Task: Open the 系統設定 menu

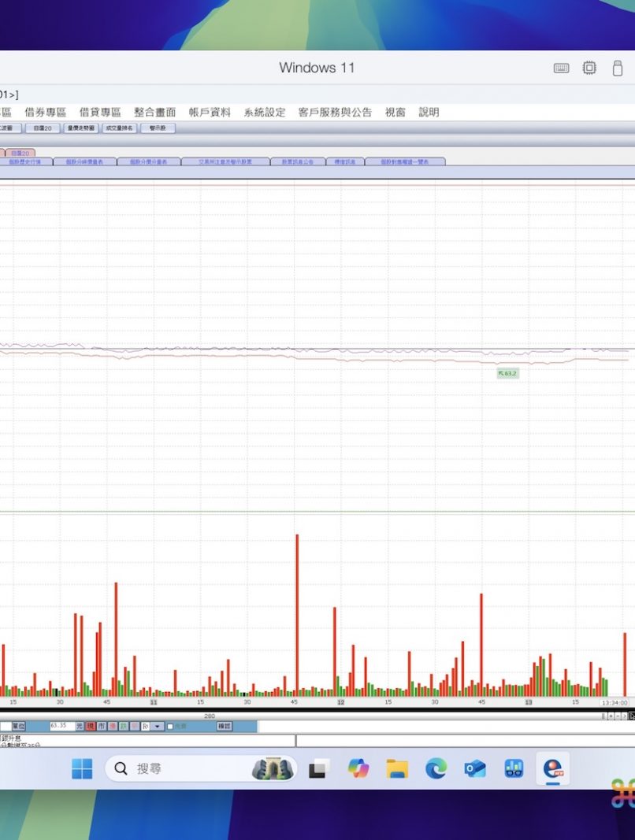Action: pyautogui.click(x=264, y=113)
